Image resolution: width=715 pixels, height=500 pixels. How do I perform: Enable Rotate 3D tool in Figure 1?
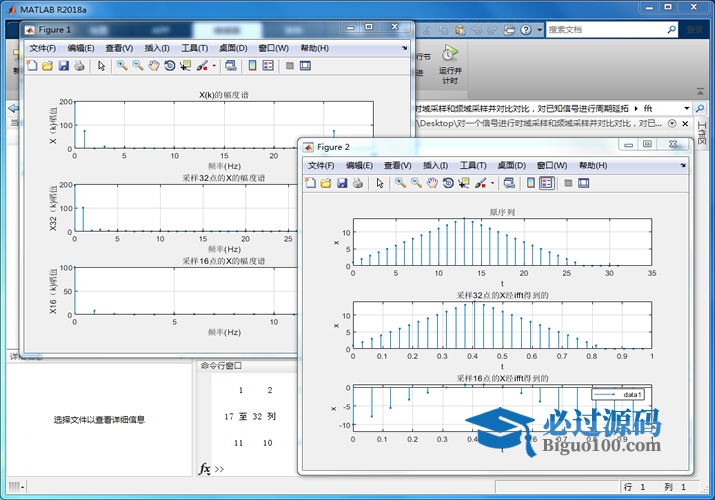[170, 66]
